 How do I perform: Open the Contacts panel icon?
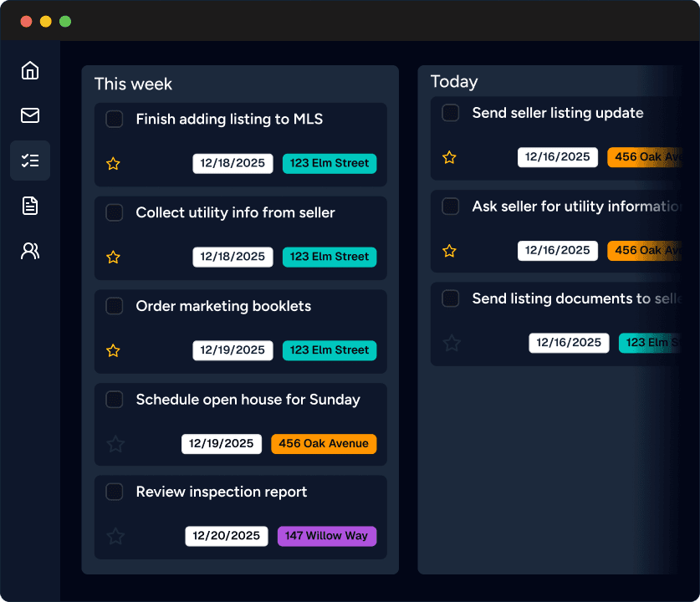pos(30,251)
